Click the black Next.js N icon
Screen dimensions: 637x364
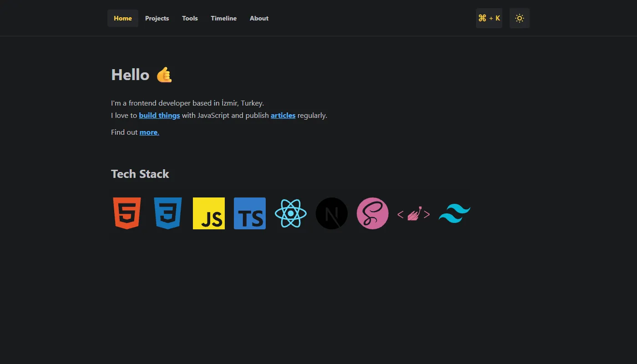click(x=332, y=213)
